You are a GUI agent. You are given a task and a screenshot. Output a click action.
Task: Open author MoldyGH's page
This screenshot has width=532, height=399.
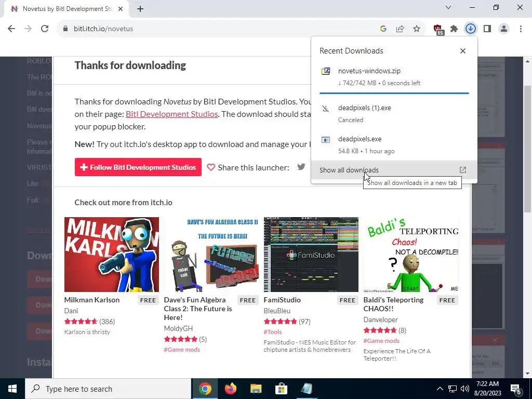(178, 328)
